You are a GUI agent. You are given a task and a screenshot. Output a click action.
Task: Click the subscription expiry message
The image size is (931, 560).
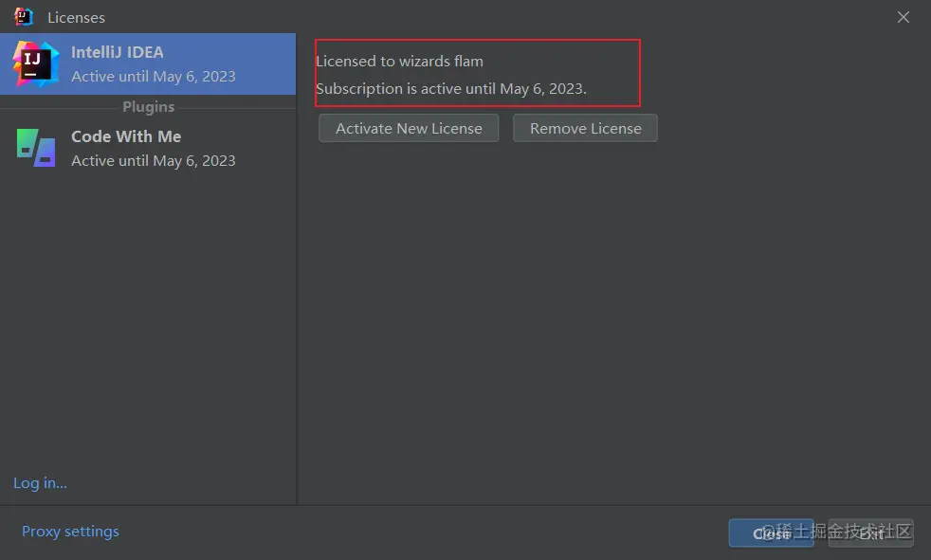(453, 88)
